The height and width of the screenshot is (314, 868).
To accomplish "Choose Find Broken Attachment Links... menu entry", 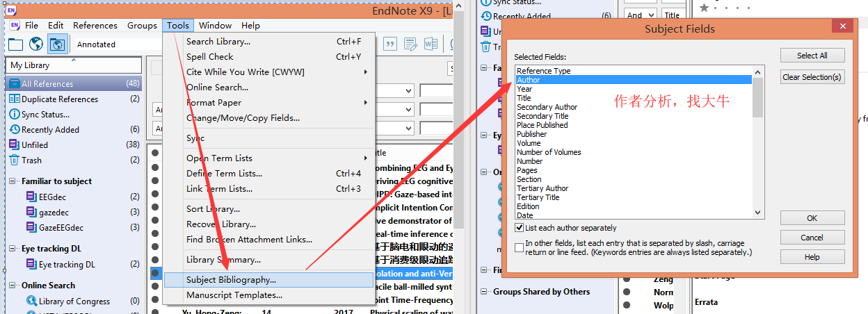I will point(269,240).
